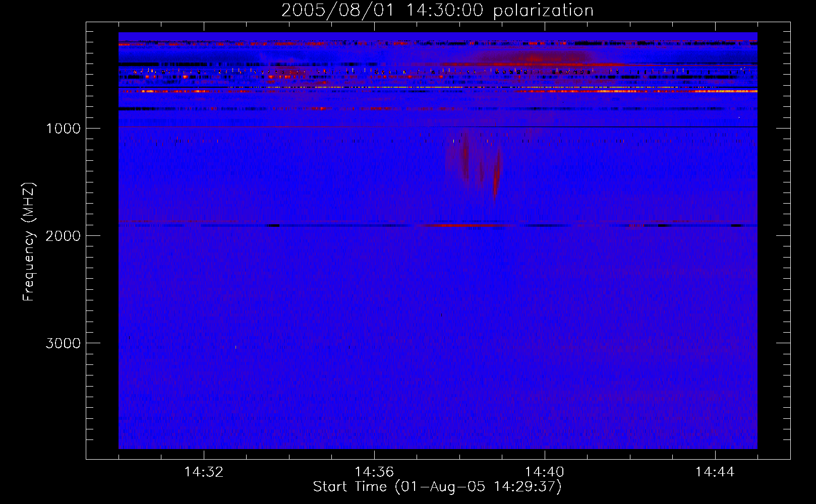The height and width of the screenshot is (504, 816).
Task: Click the 1000 frequency tick label
Action: click(63, 129)
